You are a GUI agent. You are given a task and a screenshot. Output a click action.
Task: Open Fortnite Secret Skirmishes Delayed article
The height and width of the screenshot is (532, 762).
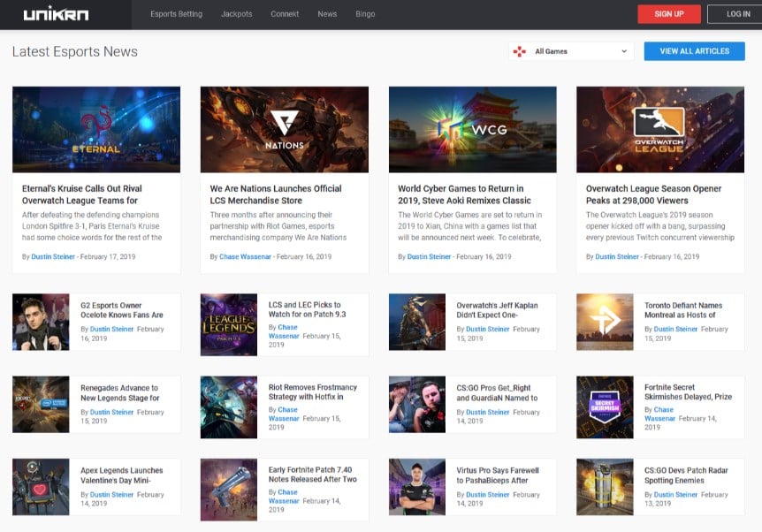(x=688, y=392)
